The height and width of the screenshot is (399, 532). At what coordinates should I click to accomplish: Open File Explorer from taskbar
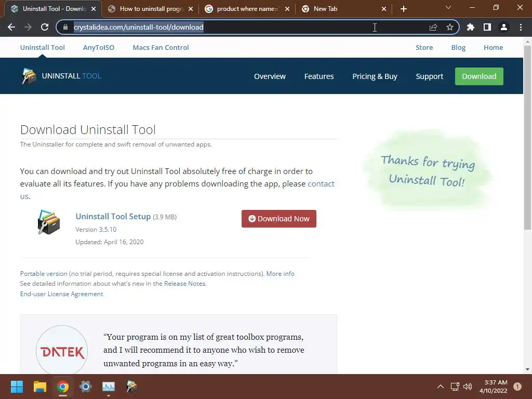[39, 387]
